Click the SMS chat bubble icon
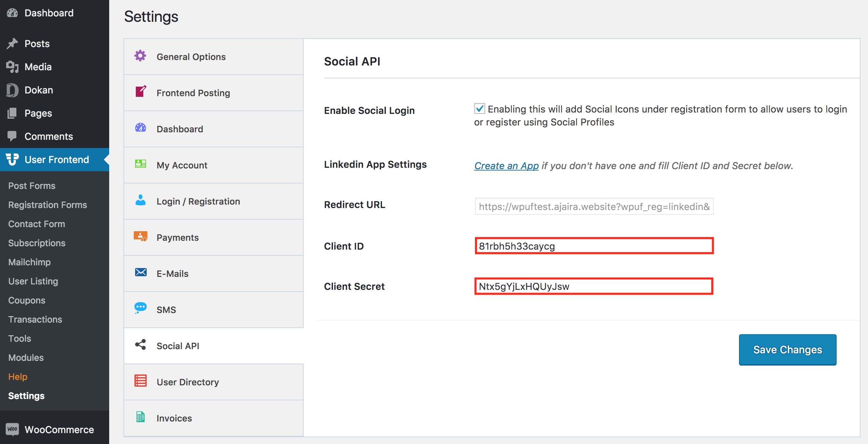 140,308
